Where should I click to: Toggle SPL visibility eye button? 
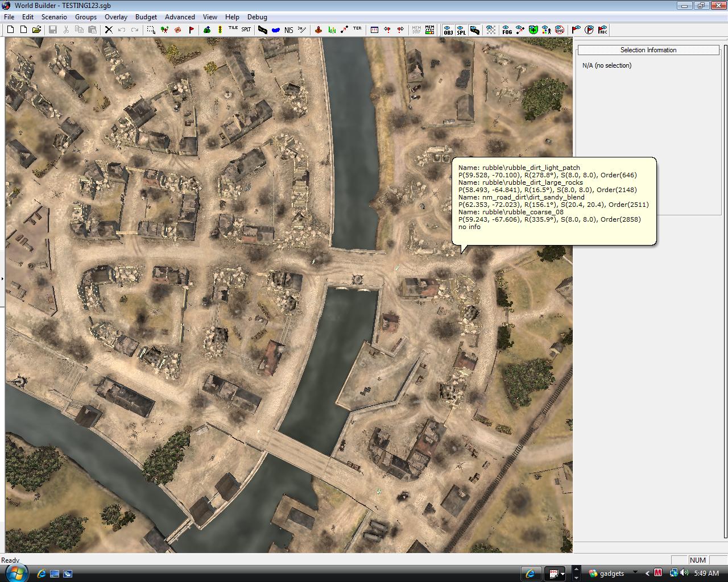461,30
